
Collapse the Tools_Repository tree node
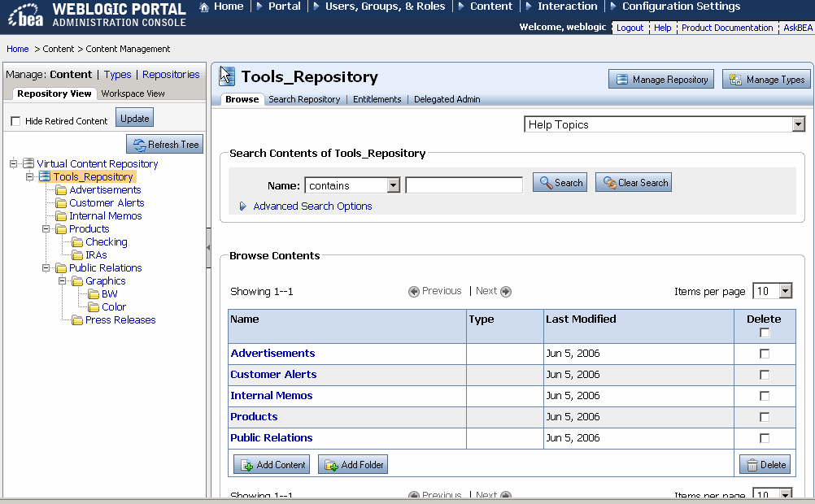point(29,176)
